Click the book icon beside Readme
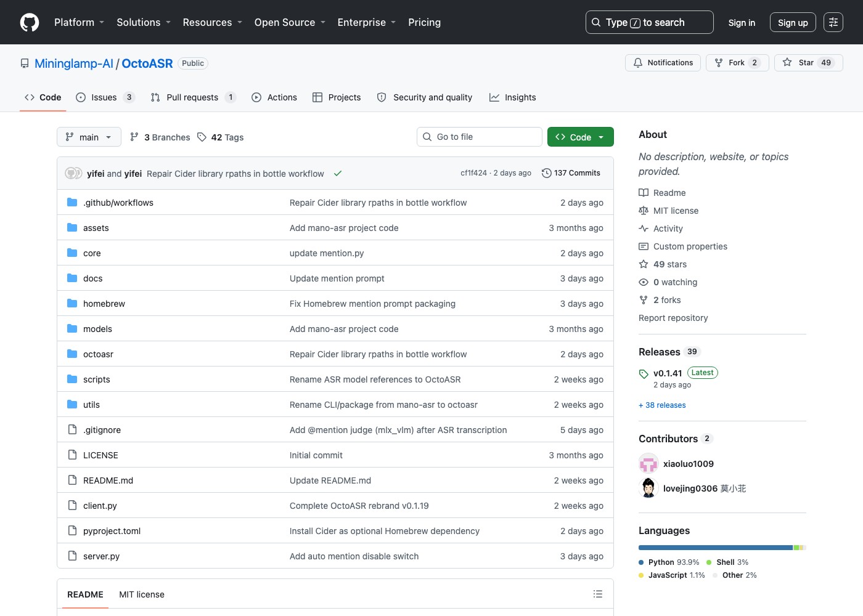Screen dimensions: 863x616 pyautogui.click(x=644, y=193)
